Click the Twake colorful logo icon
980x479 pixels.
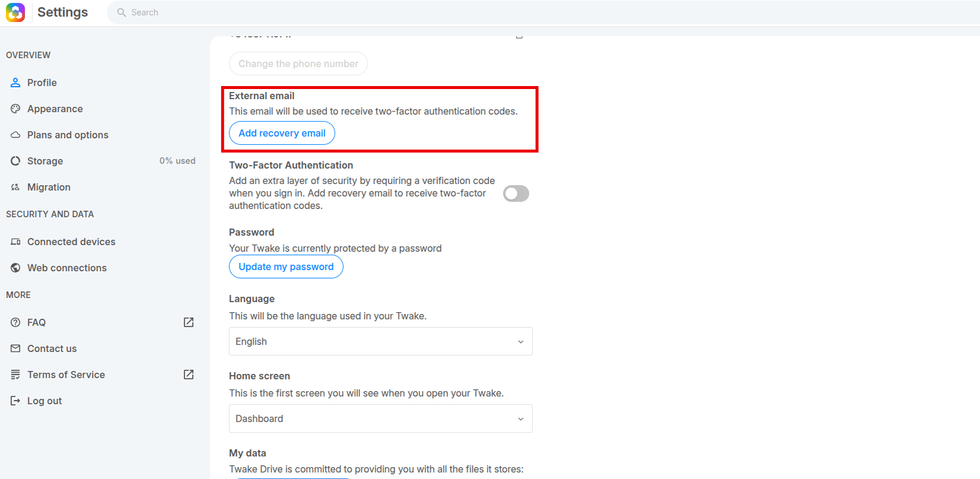[x=15, y=12]
